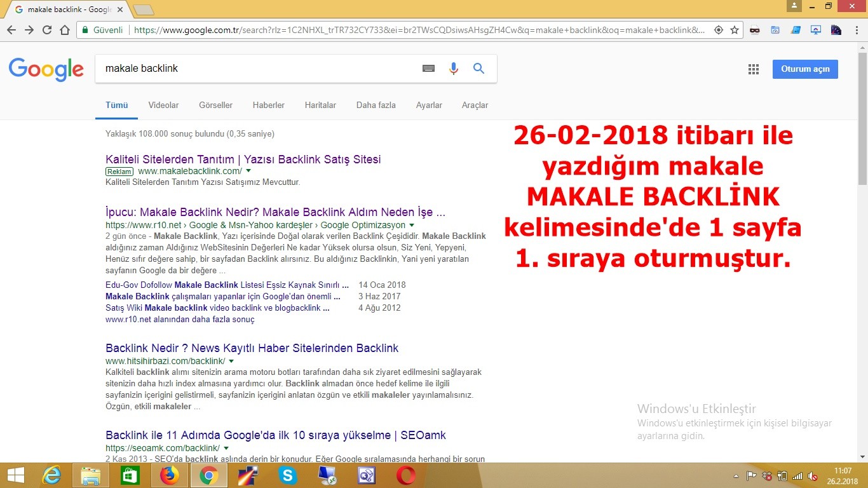This screenshot has width=868, height=488.
Task: Go back to the previous page
Action: 11,30
